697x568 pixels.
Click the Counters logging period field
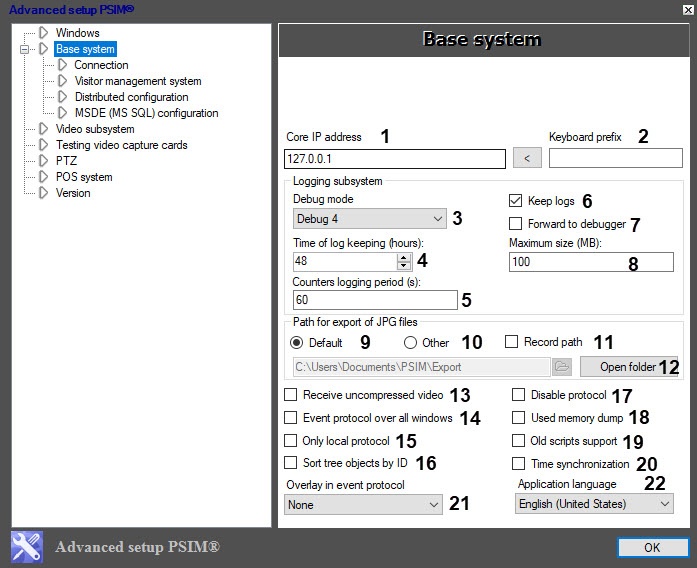(375, 300)
